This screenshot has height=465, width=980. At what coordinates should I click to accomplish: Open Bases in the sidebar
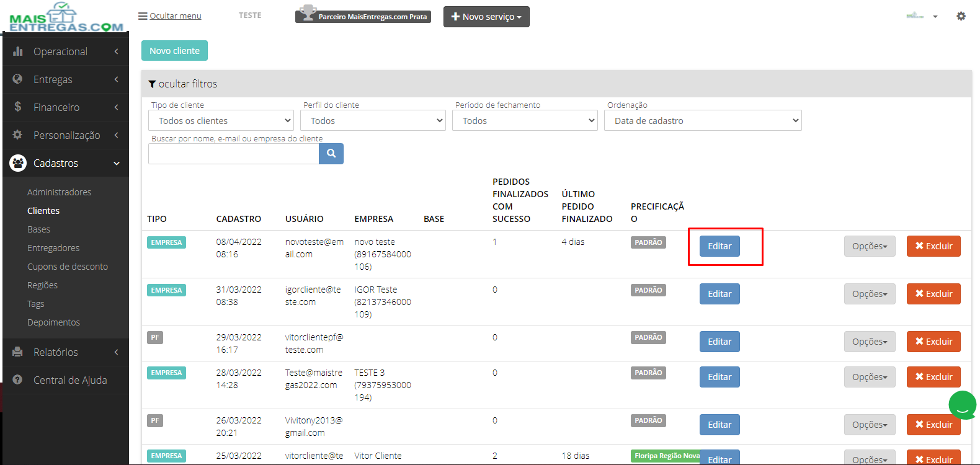click(38, 229)
